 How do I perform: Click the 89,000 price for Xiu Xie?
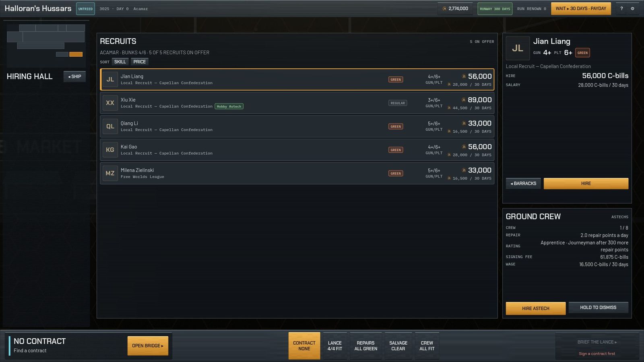[x=479, y=100]
